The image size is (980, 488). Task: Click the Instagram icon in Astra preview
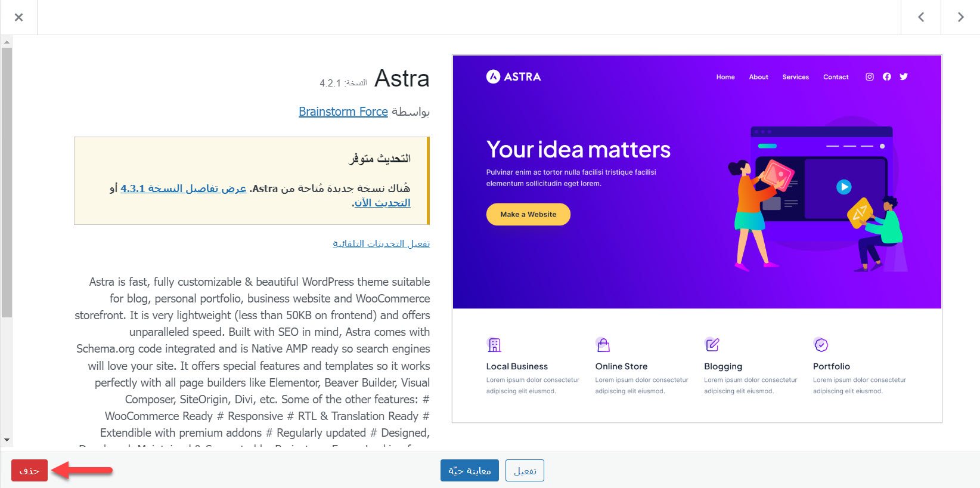870,77
